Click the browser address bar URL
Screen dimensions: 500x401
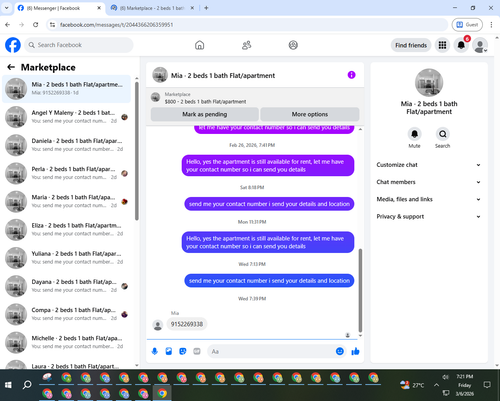click(x=116, y=25)
